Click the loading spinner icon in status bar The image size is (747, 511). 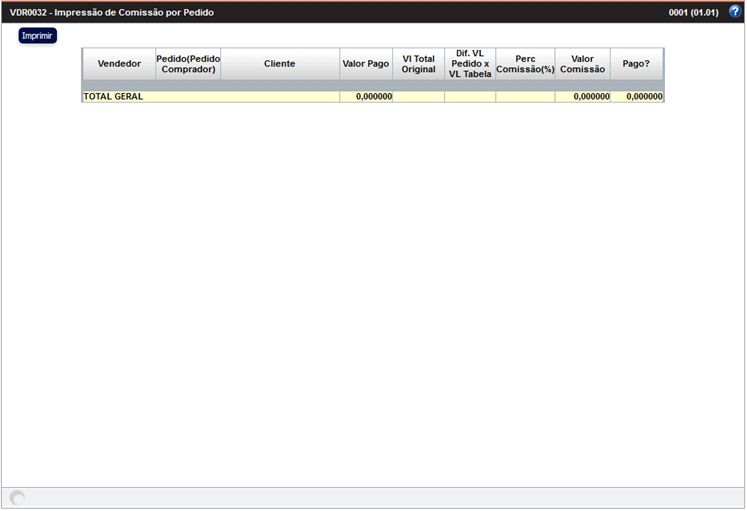17,498
